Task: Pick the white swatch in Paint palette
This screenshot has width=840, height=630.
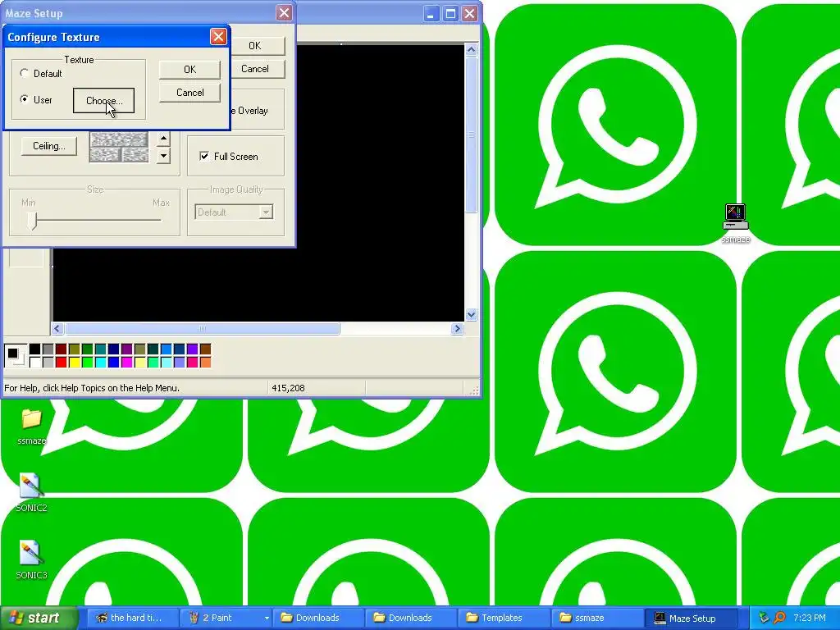Action: coord(34,363)
